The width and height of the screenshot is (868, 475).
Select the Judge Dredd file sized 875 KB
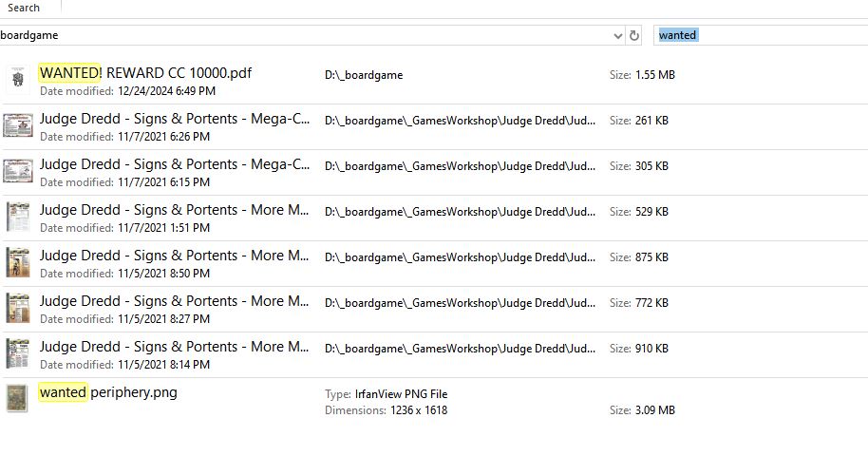click(x=175, y=256)
